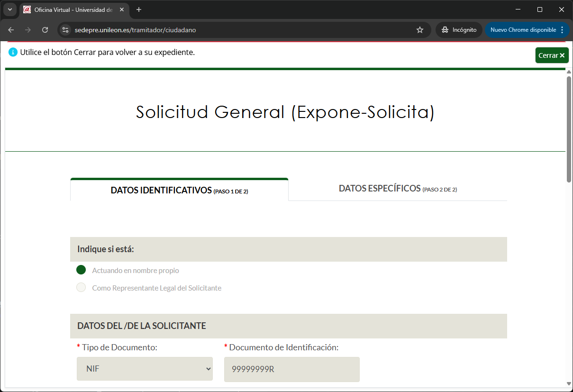Click the browser back arrow
The image size is (573, 392).
click(11, 30)
